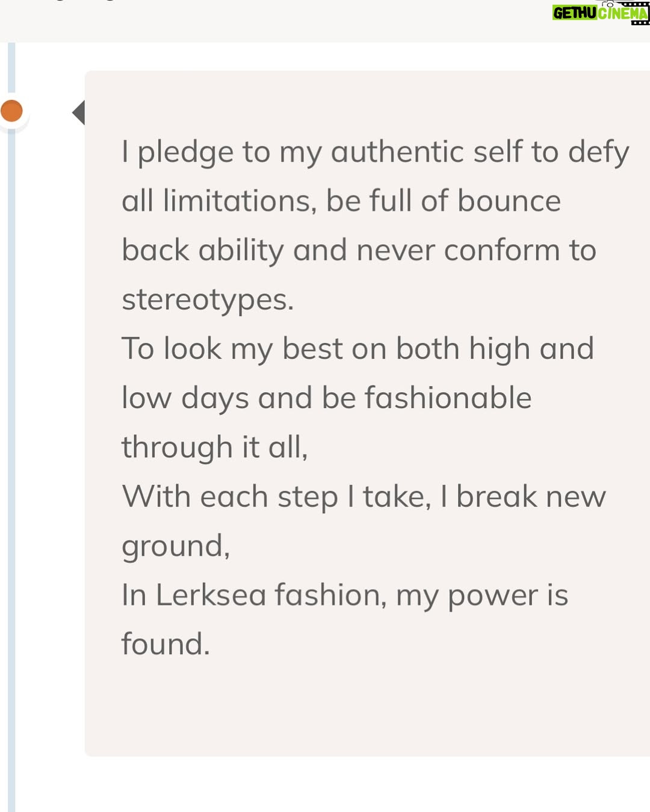Click the phrase 'through it all,'
Image resolution: width=650 pixels, height=812 pixels.
point(215,448)
